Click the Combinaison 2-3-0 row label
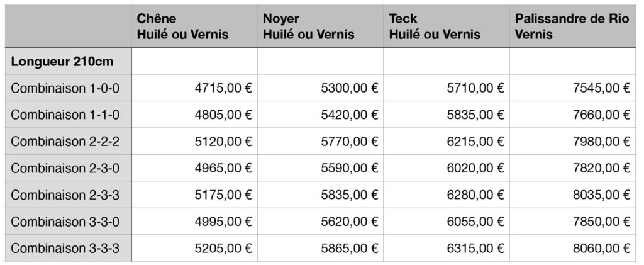The width and height of the screenshot is (644, 265). click(65, 168)
